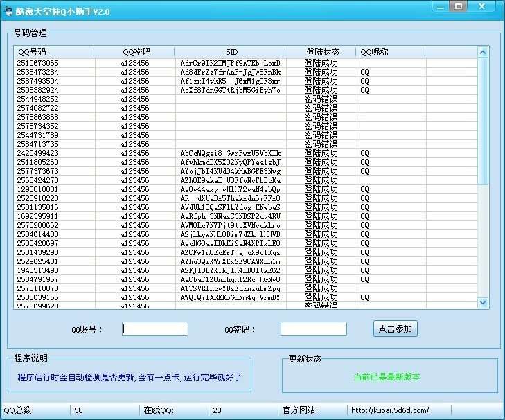505x420 pixels.
Task: Click the 号码管理 group label
Action: pos(30,33)
